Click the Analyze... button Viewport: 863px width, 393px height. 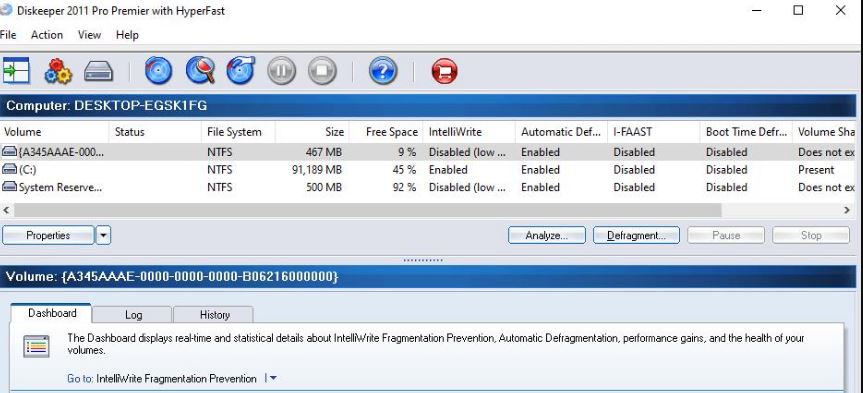point(547,236)
